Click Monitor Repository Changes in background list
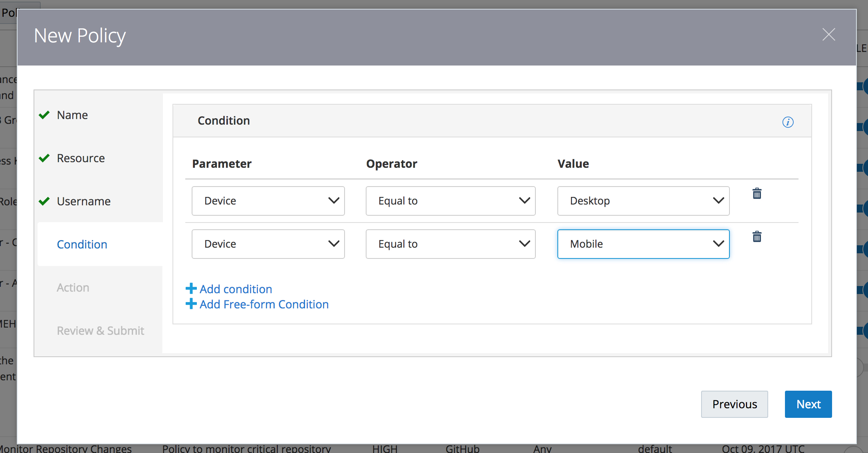 [x=66, y=449]
